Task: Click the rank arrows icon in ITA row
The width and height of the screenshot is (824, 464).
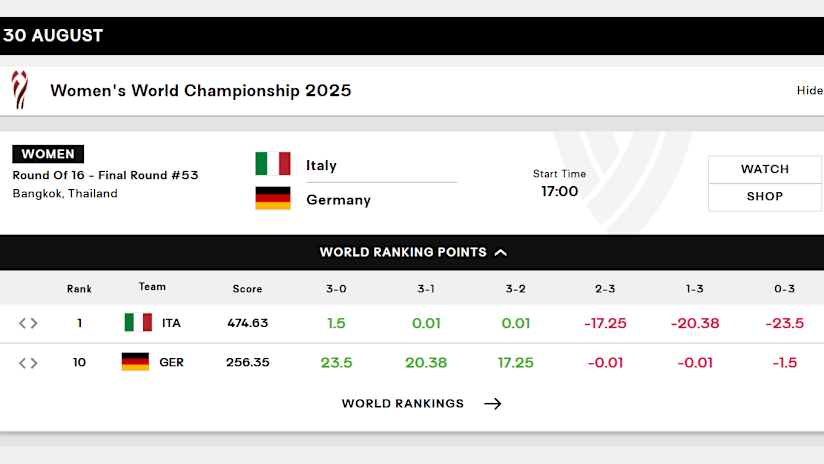Action: click(28, 323)
